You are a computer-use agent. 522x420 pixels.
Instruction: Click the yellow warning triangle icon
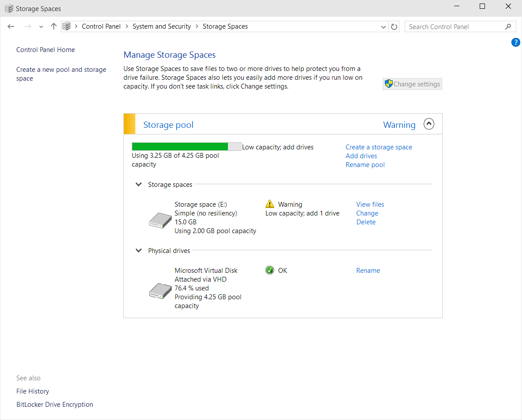pyautogui.click(x=270, y=204)
